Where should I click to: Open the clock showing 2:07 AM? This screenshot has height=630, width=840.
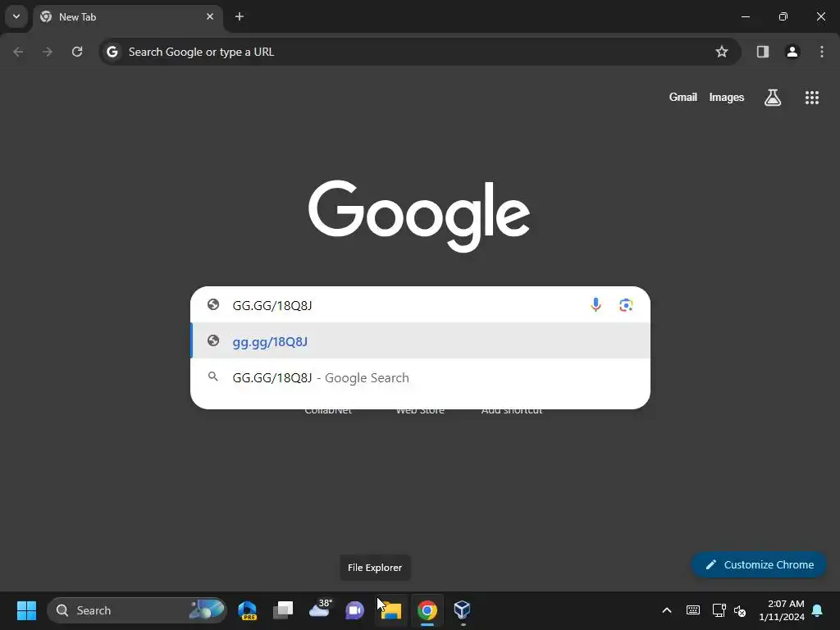click(x=782, y=610)
